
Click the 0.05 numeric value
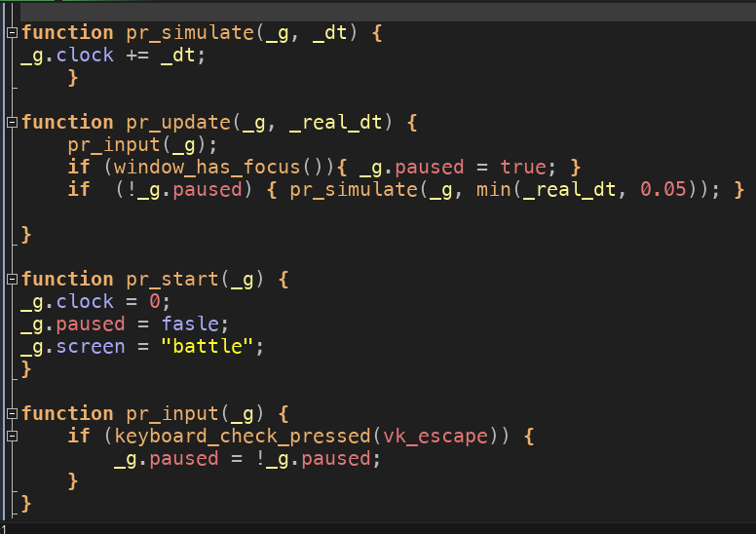pos(662,190)
